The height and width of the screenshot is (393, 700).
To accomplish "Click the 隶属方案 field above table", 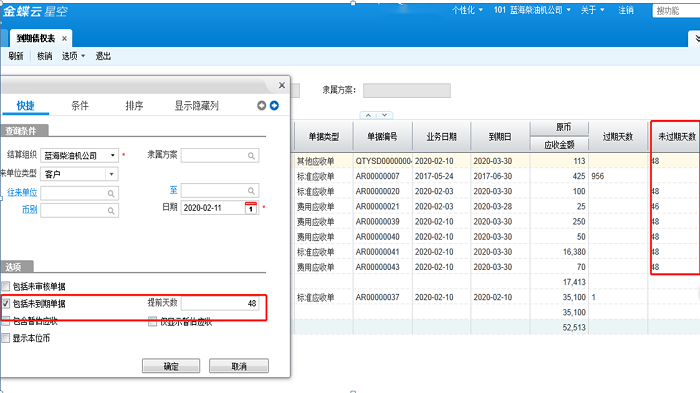I will pyautogui.click(x=407, y=90).
